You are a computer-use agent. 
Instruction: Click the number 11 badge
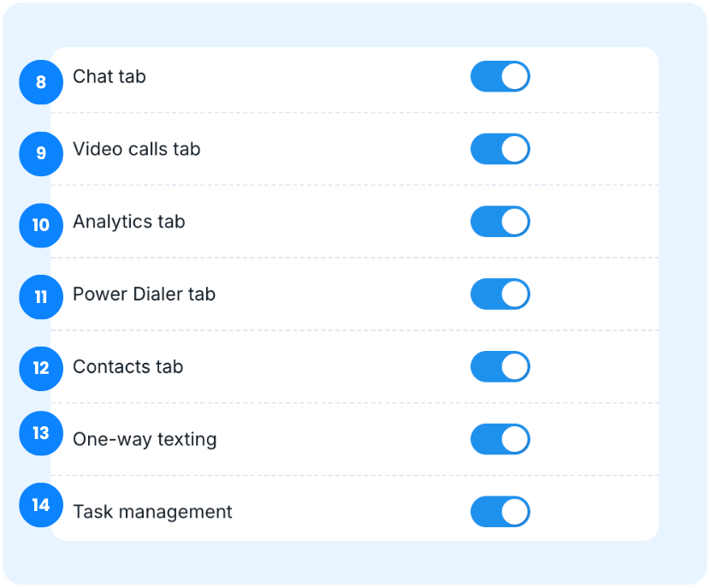coord(41,297)
